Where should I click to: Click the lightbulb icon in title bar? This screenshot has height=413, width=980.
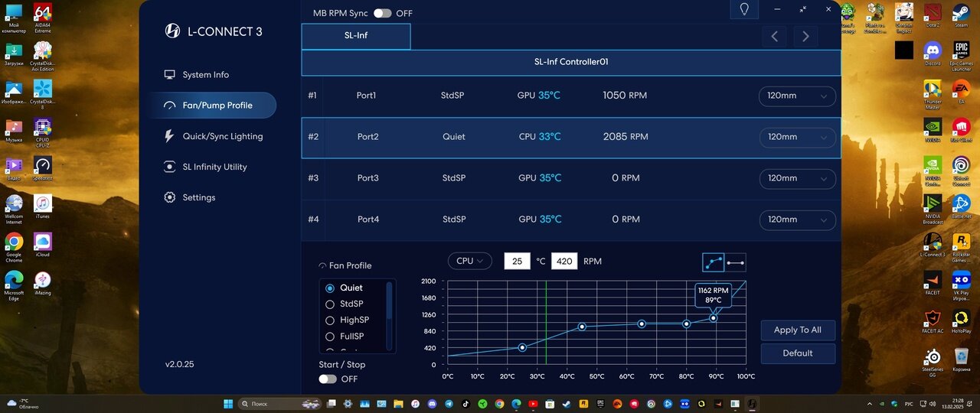click(x=743, y=10)
